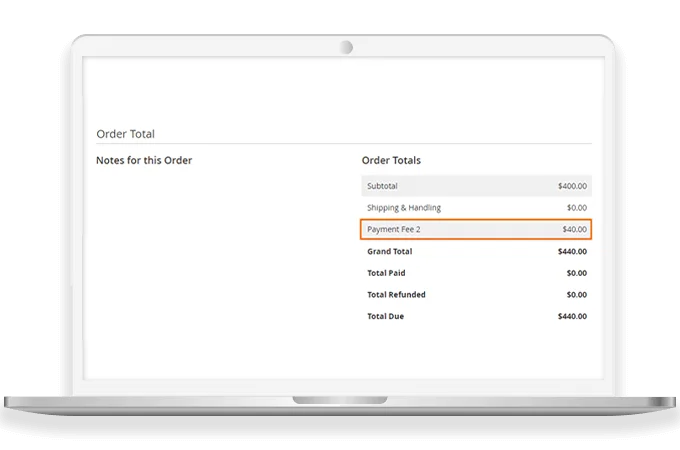Select the Order Totals heading
Image resolution: width=680 pixels, height=450 pixels.
(x=391, y=160)
